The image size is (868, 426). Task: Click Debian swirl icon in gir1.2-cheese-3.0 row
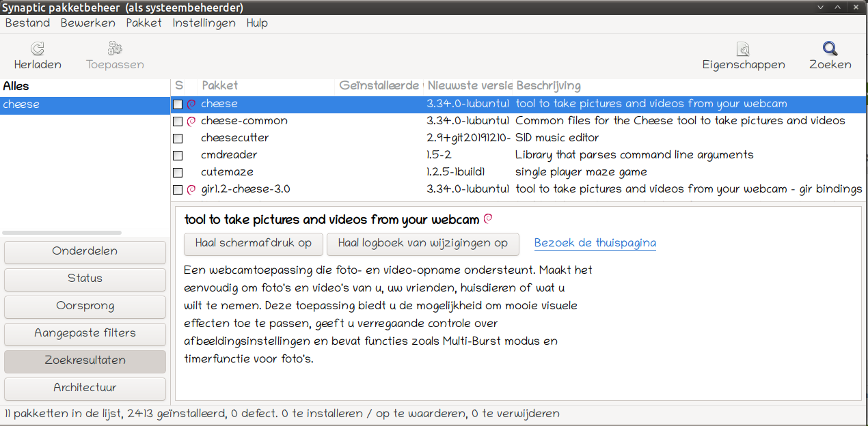point(191,189)
